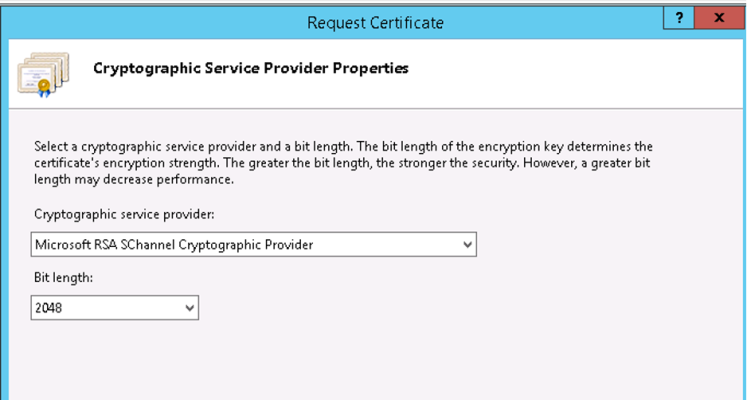747x400 pixels.
Task: Click the 2048 bit length value
Action: [x=49, y=308]
